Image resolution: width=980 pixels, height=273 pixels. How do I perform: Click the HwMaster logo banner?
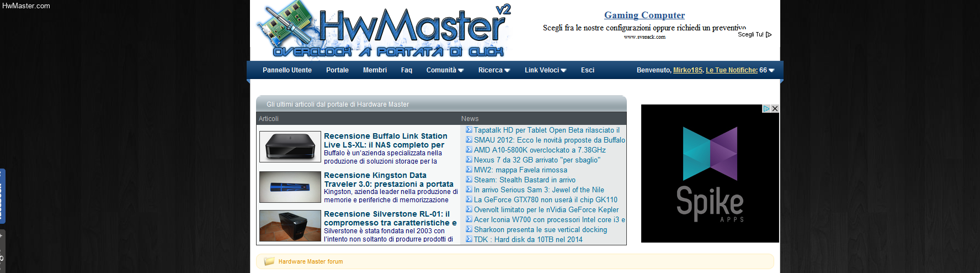coord(384,30)
